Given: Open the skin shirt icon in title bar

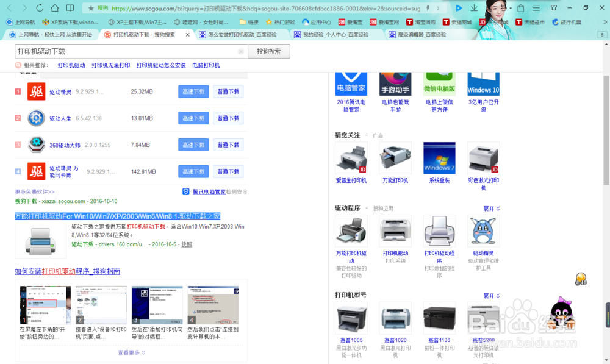Looking at the screenshot, I should point(554,7).
